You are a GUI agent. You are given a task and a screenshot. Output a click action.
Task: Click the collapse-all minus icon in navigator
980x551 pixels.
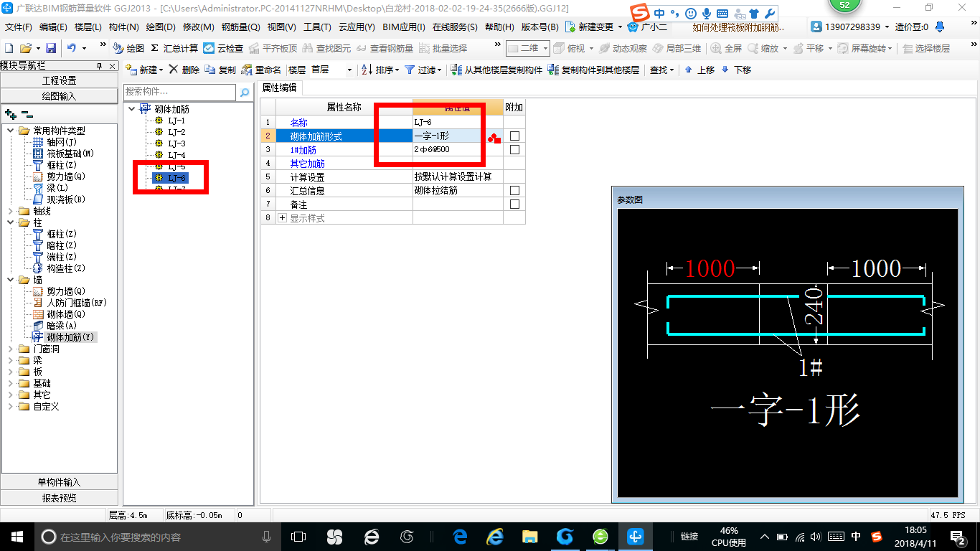click(27, 113)
